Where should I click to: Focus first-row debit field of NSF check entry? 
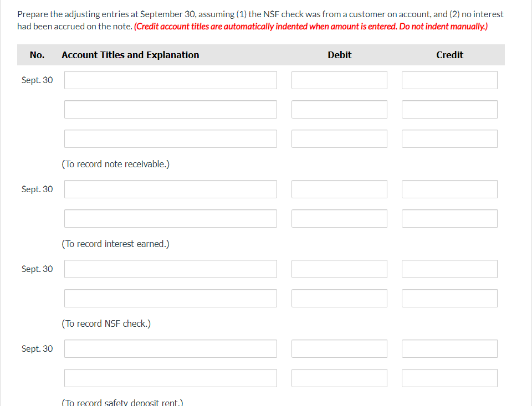point(339,269)
